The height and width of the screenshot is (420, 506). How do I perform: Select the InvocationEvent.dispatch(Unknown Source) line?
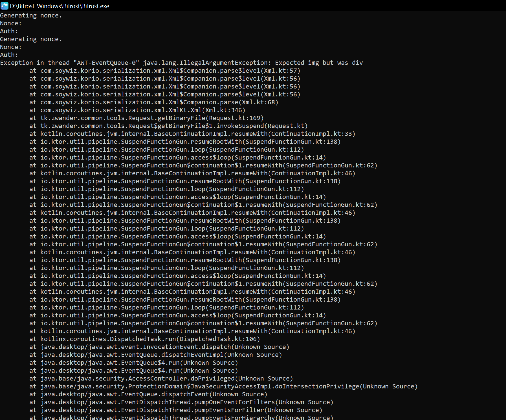159,347
